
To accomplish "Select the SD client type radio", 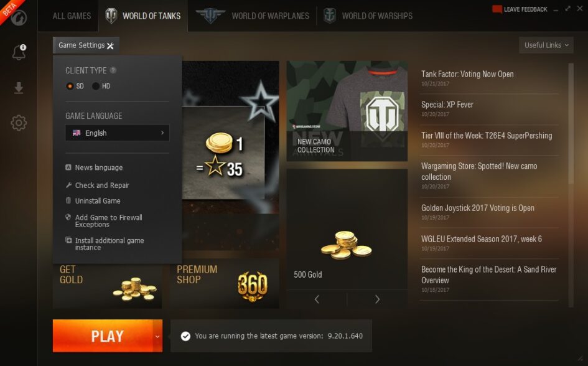I will pos(70,86).
